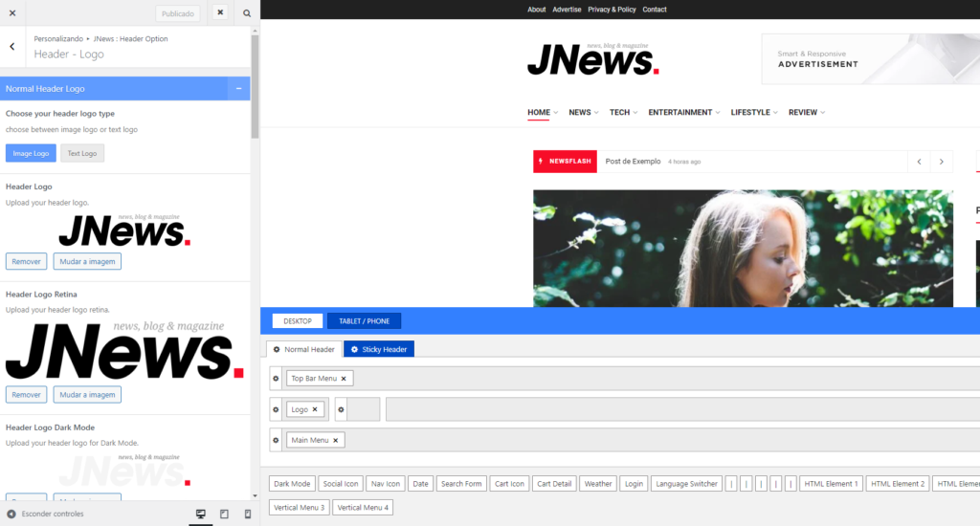Image resolution: width=980 pixels, height=526 pixels.
Task: Click the Cart Detail element chip
Action: 554,484
